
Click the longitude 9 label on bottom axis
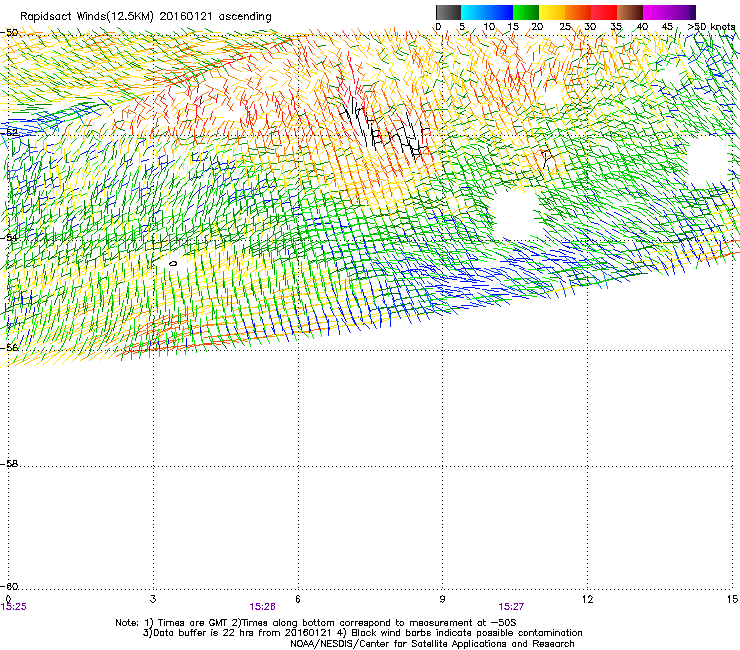(442, 599)
